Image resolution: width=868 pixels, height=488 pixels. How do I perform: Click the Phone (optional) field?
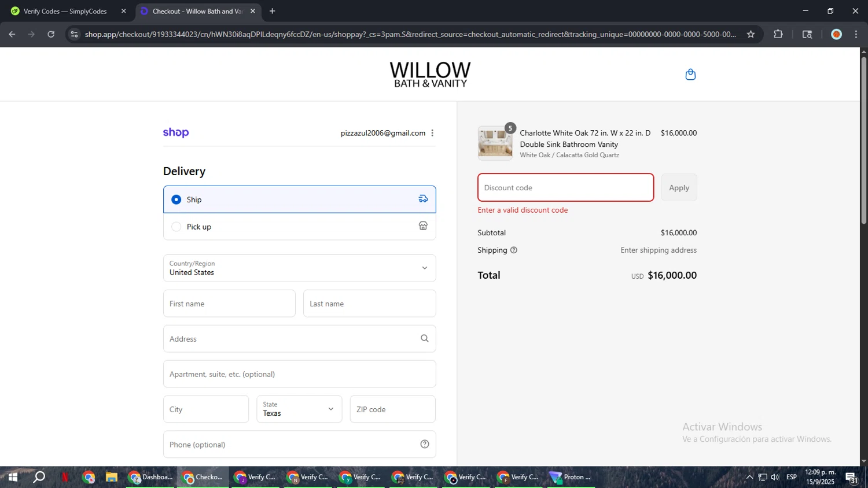[x=300, y=445]
